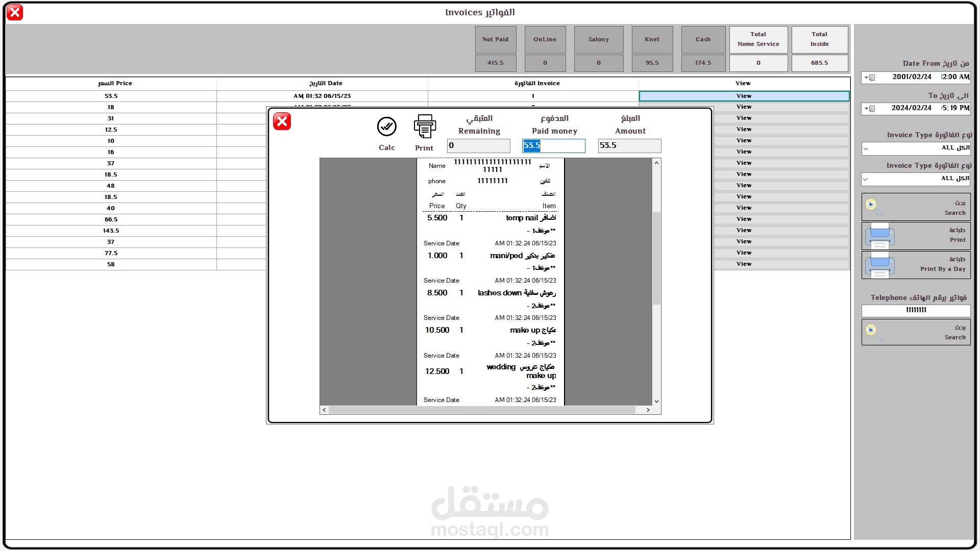The height and width of the screenshot is (551, 980).
Task: Click the Print By a Day icon
Action: (x=879, y=265)
